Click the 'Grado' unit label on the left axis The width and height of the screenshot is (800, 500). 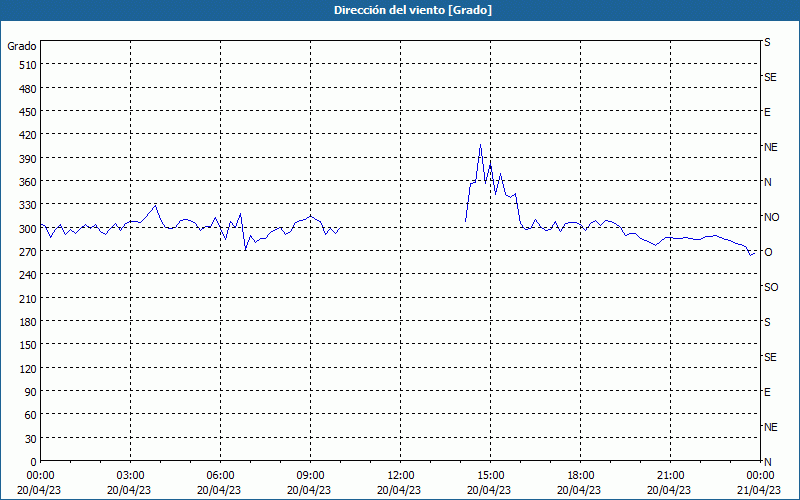(x=22, y=46)
